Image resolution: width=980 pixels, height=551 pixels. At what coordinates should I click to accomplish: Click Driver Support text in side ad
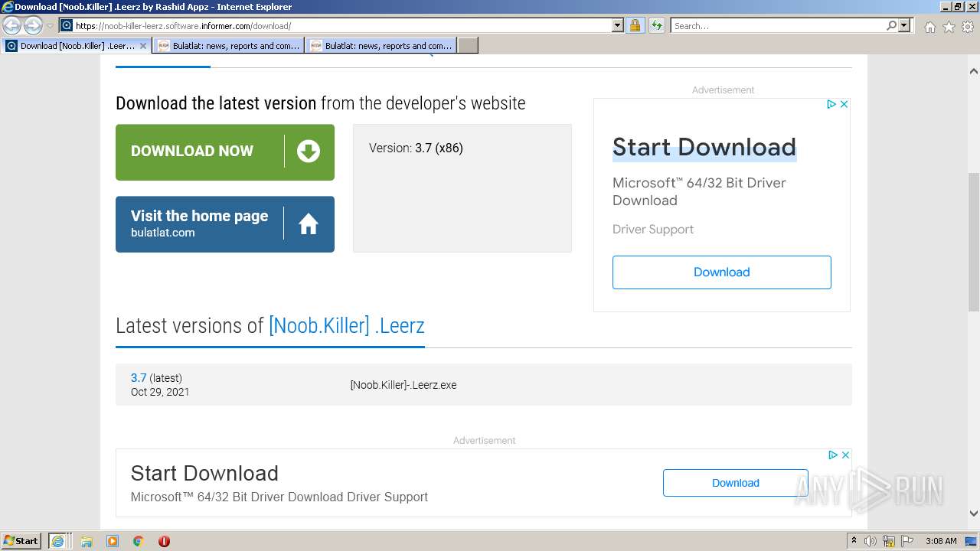tap(653, 230)
